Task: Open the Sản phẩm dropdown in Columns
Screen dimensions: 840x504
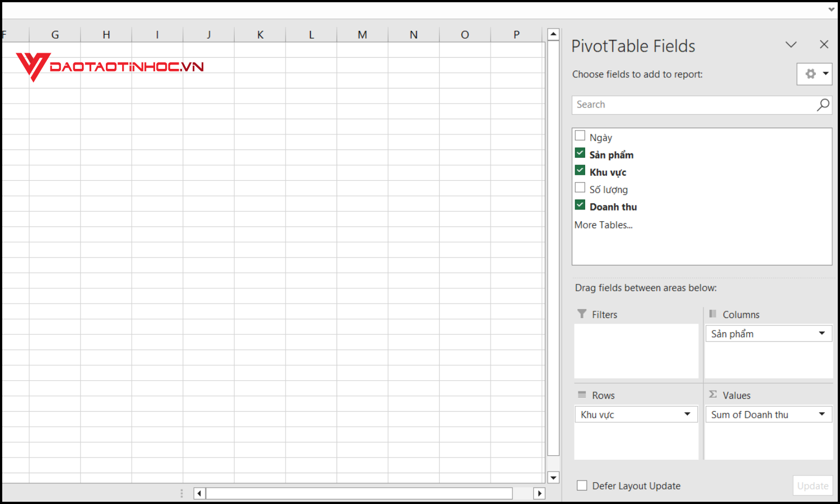Action: pyautogui.click(x=822, y=333)
